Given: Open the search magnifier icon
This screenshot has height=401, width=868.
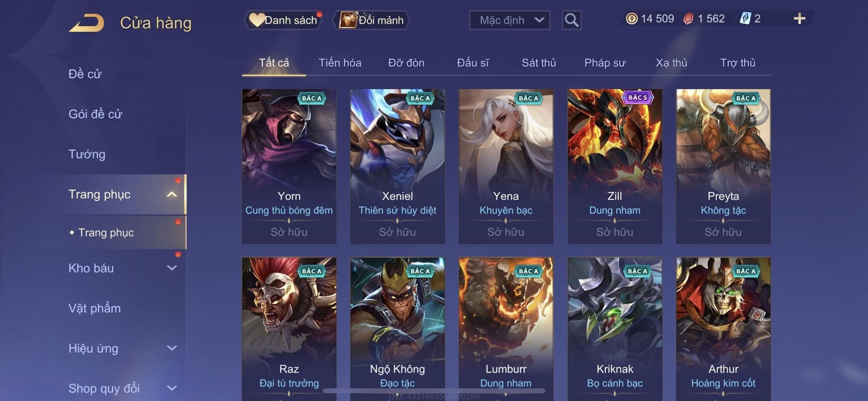Looking at the screenshot, I should [x=571, y=20].
